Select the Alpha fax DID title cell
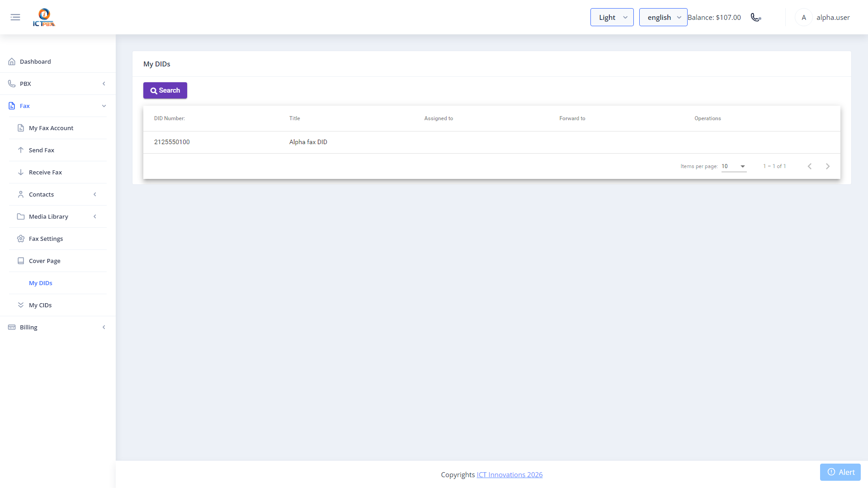The width and height of the screenshot is (868, 488). pyautogui.click(x=308, y=142)
